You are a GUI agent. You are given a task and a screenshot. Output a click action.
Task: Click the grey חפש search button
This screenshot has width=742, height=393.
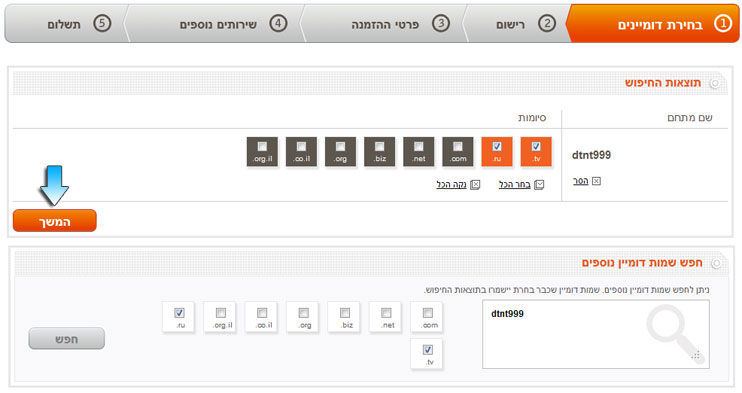[x=67, y=339]
